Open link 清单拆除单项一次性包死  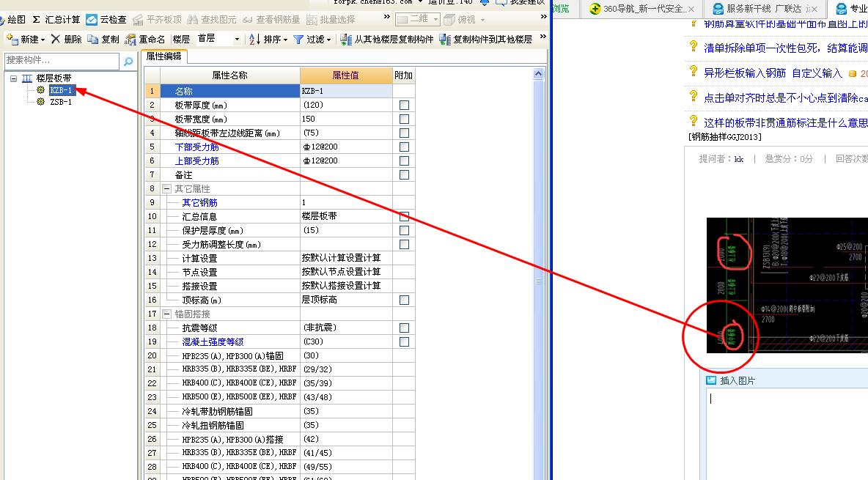(x=785, y=48)
